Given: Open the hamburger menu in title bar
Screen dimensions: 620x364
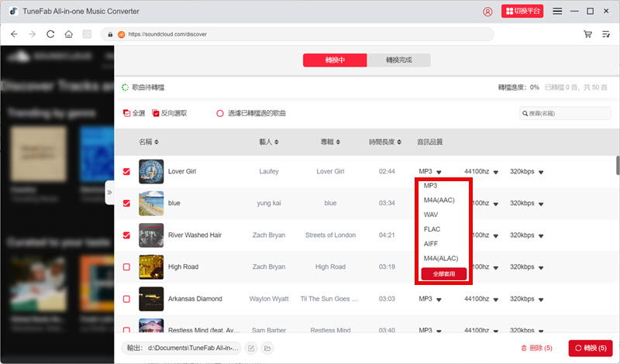Looking at the screenshot, I should [x=557, y=11].
